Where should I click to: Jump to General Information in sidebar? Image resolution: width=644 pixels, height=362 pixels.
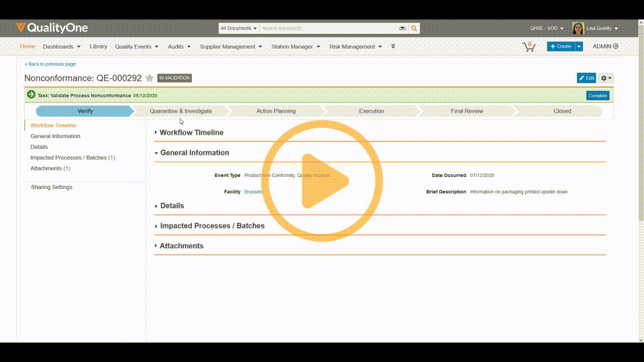(56, 136)
